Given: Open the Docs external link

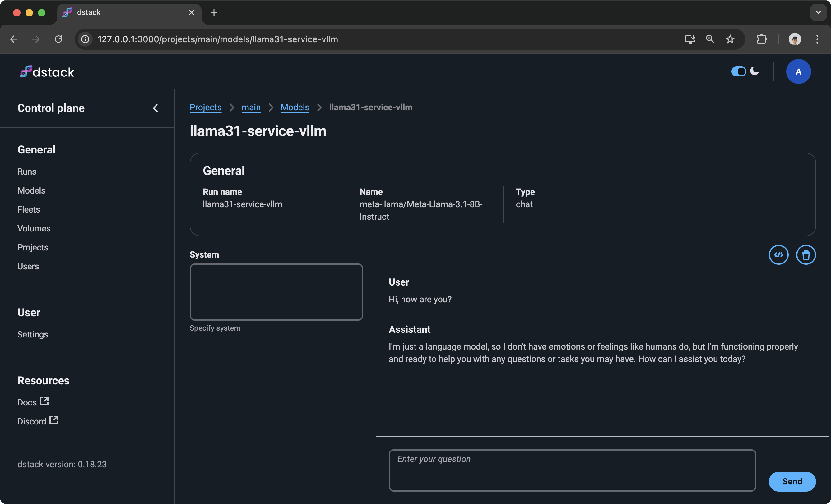Looking at the screenshot, I should 33,402.
